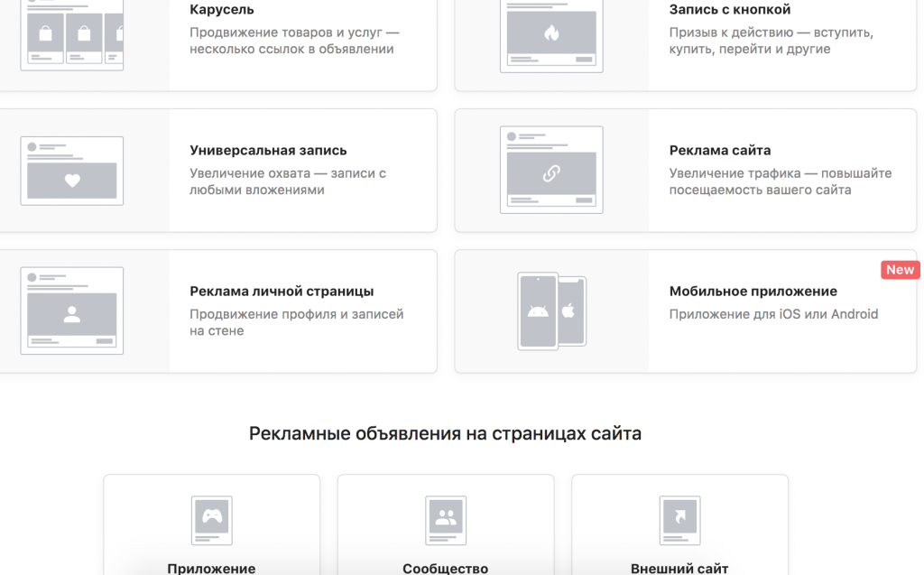Click text 'Призыв к действию' description
The width and height of the screenshot is (924, 575).
[x=772, y=41]
